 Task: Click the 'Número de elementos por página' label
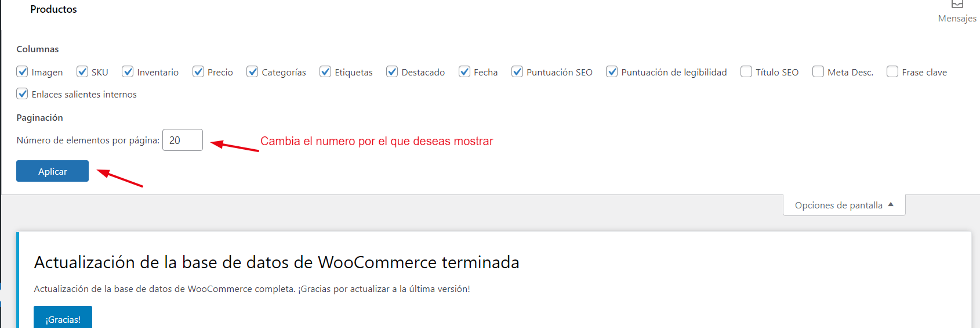88,140
